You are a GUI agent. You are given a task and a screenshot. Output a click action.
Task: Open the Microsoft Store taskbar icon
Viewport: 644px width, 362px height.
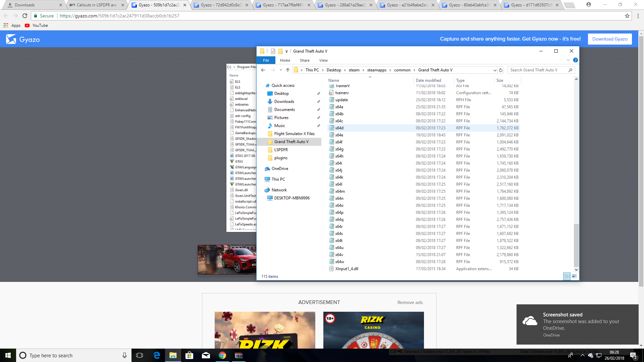click(x=190, y=355)
